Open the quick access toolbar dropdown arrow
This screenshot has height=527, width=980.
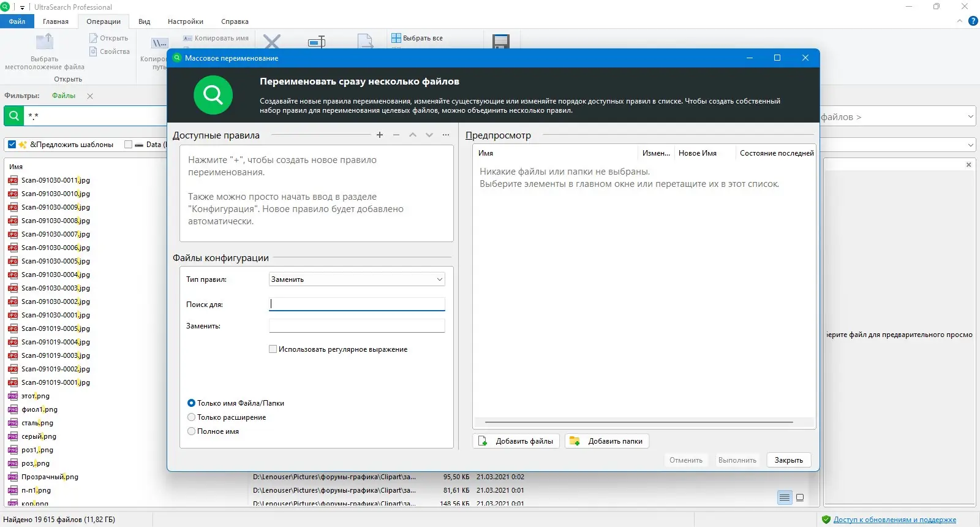click(x=23, y=7)
